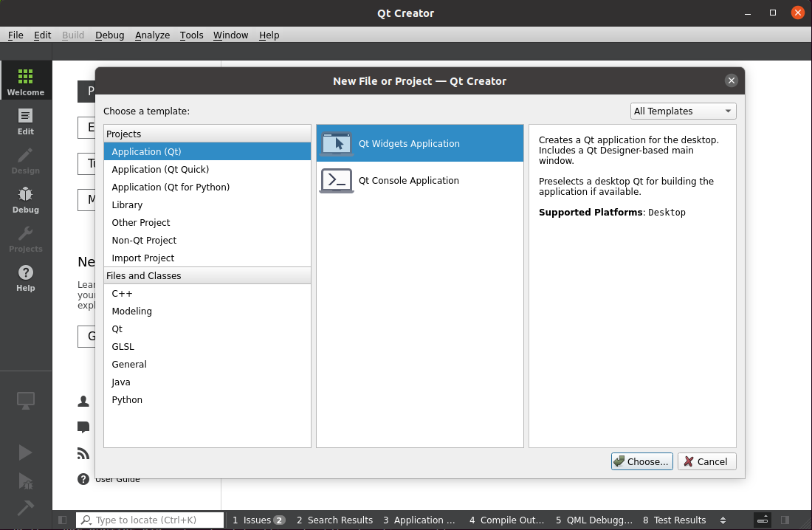Click the Start Debugging icon
This screenshot has width=812, height=530.
[x=25, y=481]
